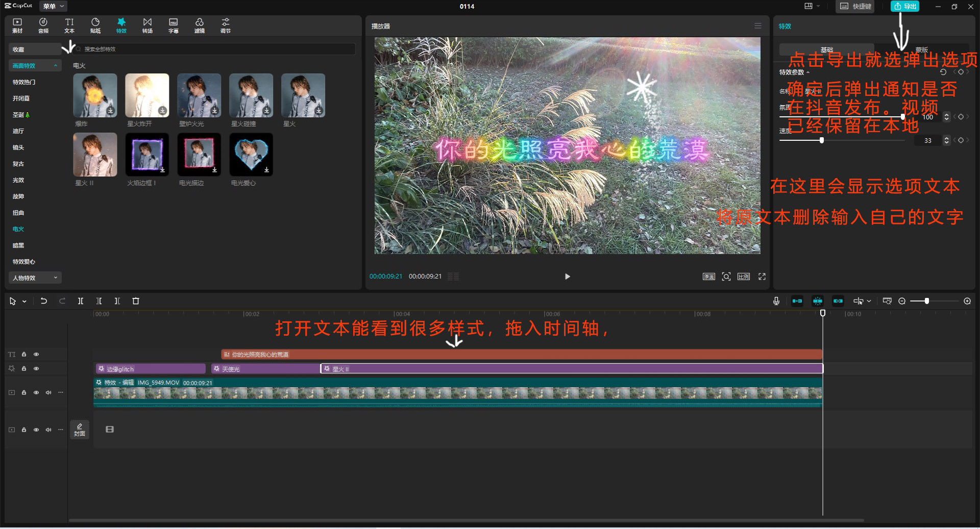Download the 星火炸开 effect
The width and height of the screenshot is (980, 529).
click(x=162, y=110)
